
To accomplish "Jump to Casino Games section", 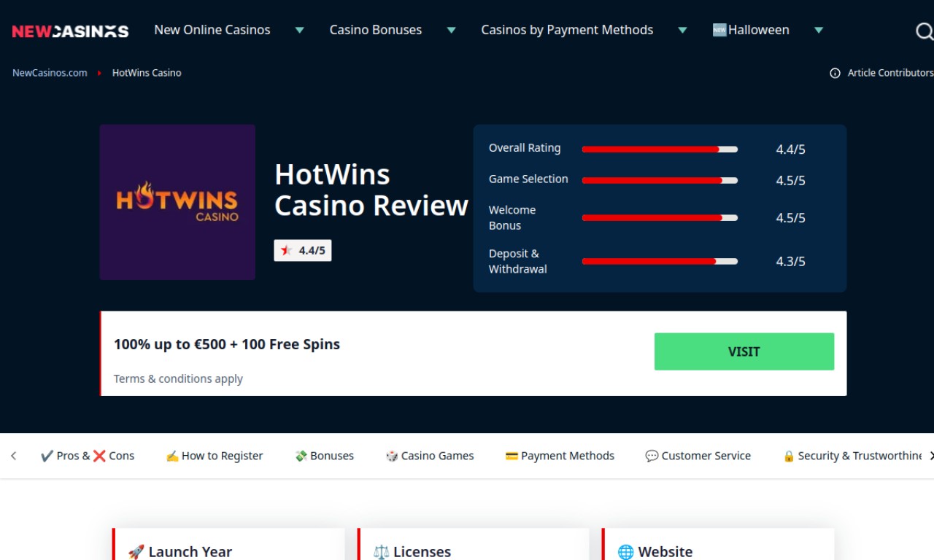I will tap(430, 456).
